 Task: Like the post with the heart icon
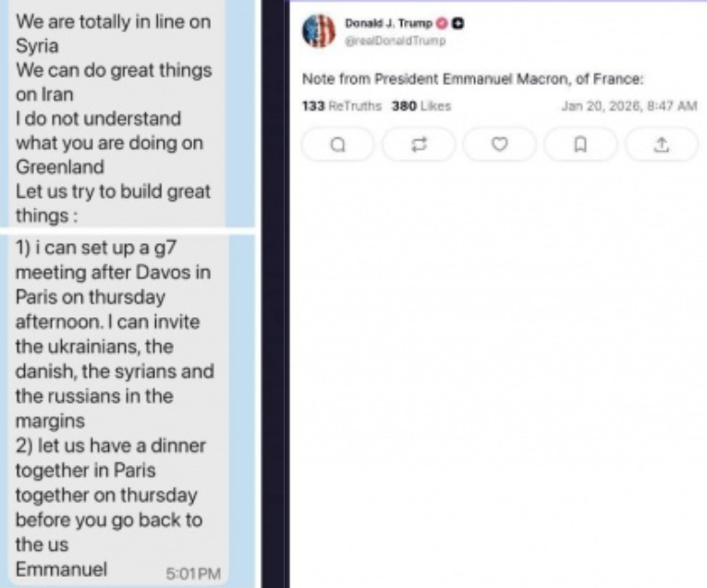pyautogui.click(x=499, y=144)
